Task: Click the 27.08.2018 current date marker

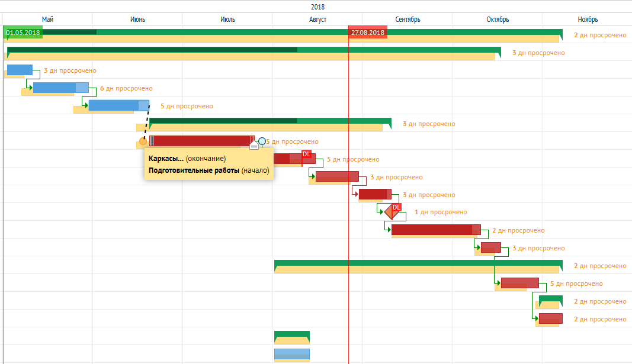Action: click(x=368, y=33)
